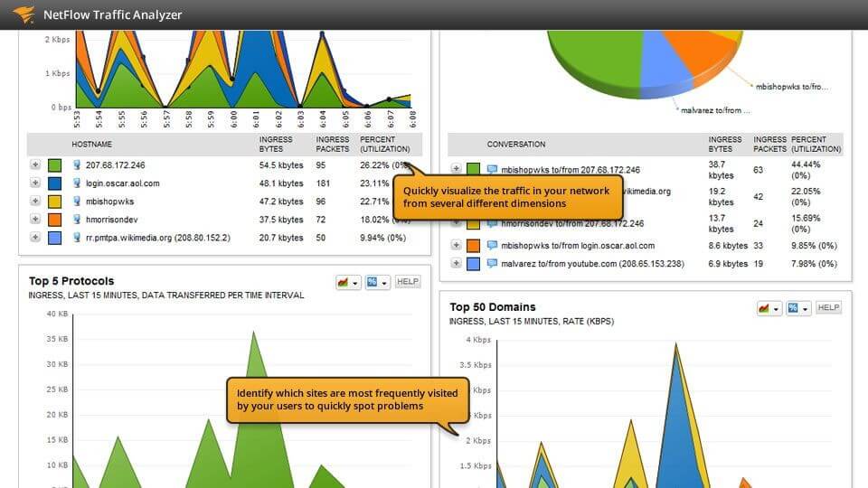Click conversation icon of mbishopwks to/from 207.68.172.246

point(492,169)
